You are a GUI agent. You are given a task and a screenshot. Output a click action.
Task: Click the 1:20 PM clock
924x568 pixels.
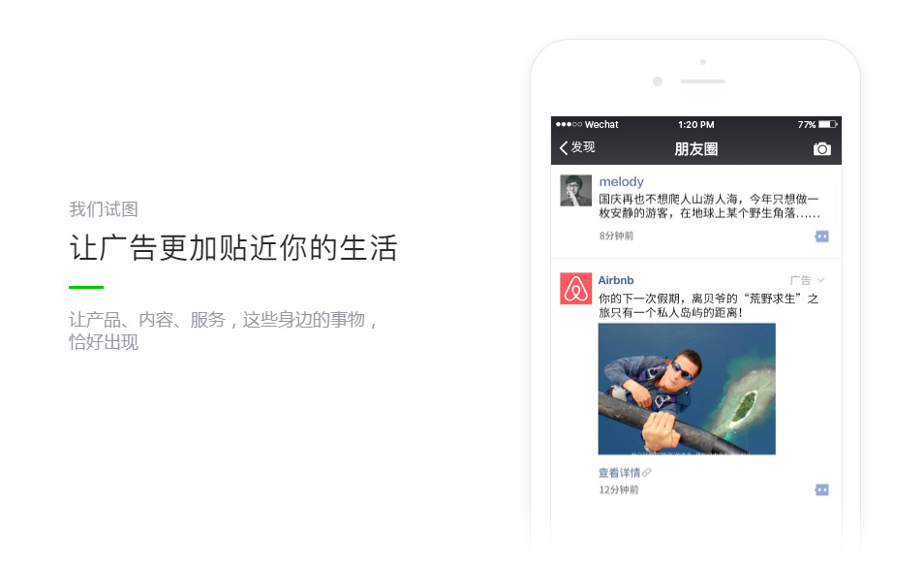[x=696, y=124]
